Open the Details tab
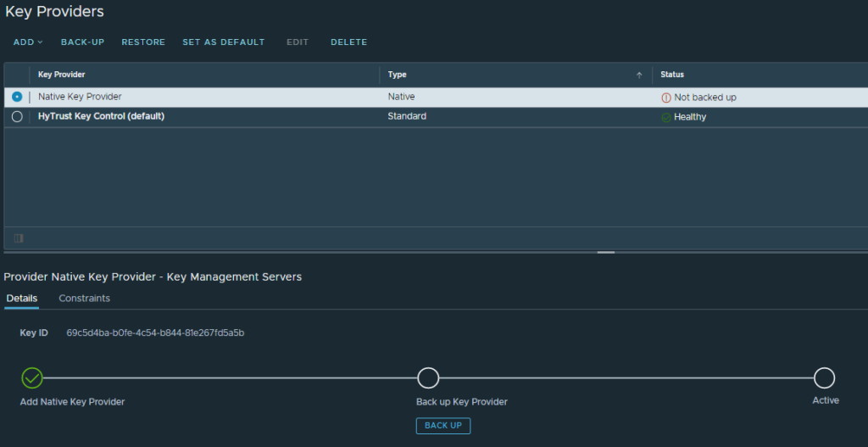 21,299
